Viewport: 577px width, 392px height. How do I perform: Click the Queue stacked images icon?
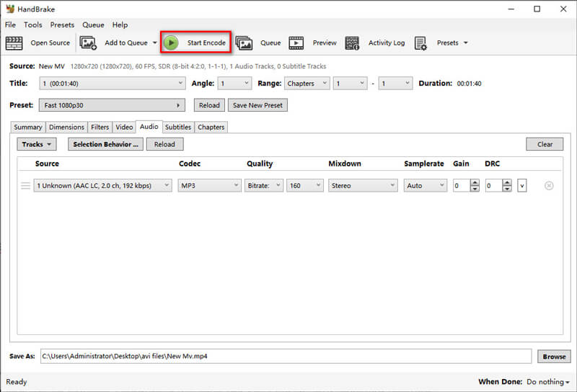[x=244, y=43]
